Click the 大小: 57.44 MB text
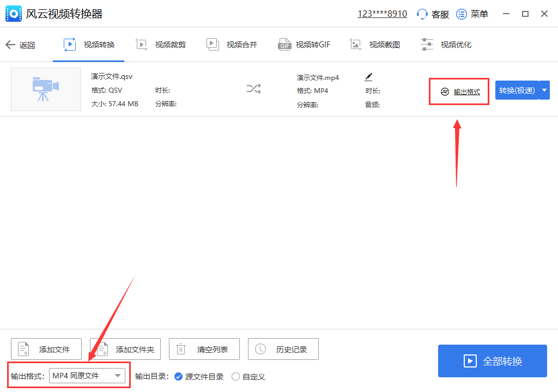Screen dimensions: 558x392 pyautogui.click(x=114, y=104)
